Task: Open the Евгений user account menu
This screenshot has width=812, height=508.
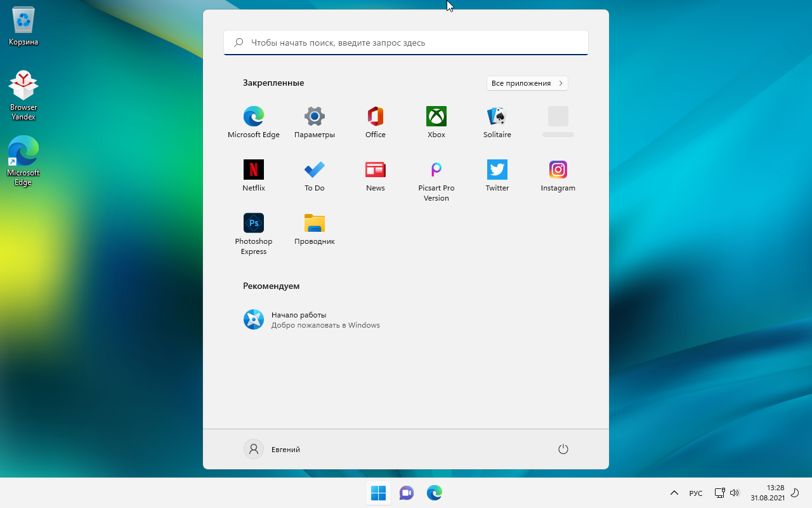Action: pyautogui.click(x=273, y=449)
